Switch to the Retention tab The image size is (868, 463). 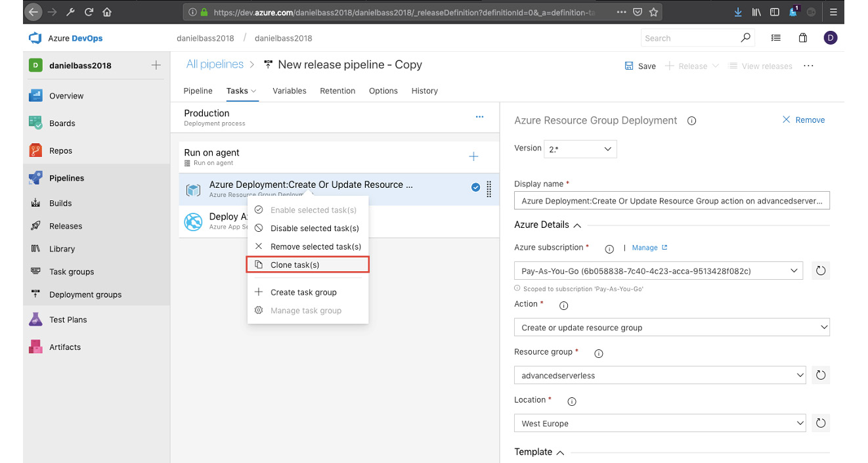337,91
